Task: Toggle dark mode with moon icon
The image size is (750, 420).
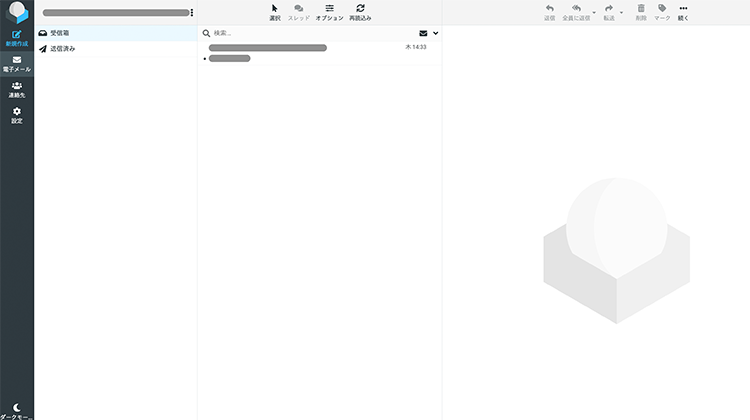Action: pos(16,410)
